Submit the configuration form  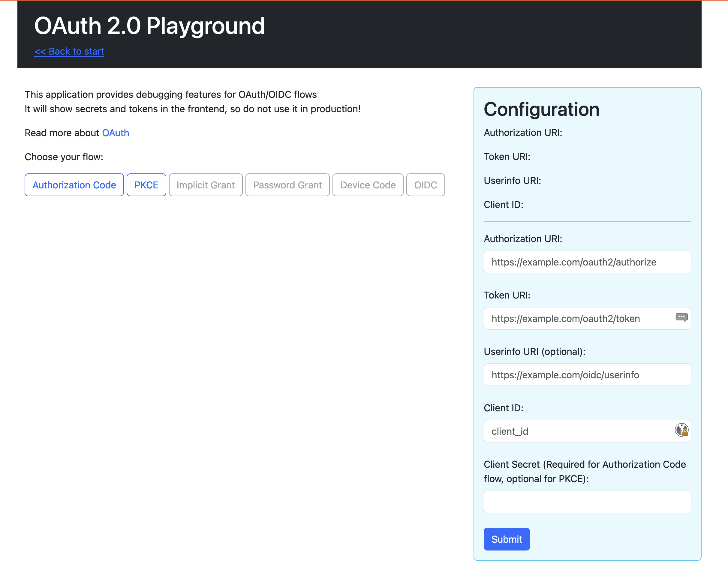click(506, 539)
